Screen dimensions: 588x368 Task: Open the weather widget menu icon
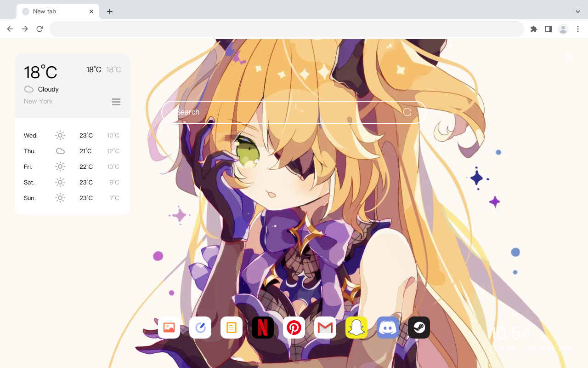coord(116,102)
